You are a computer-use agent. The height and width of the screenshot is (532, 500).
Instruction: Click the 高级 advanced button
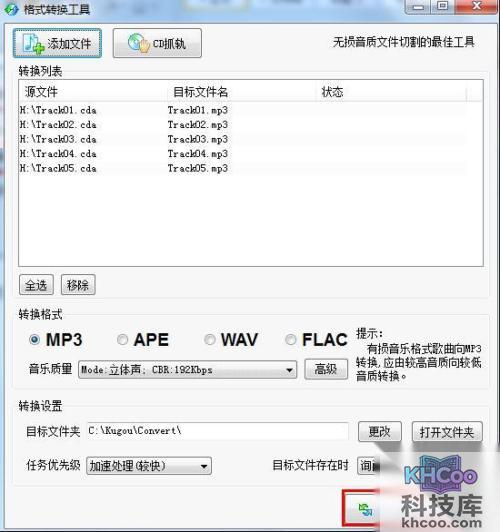tap(326, 369)
